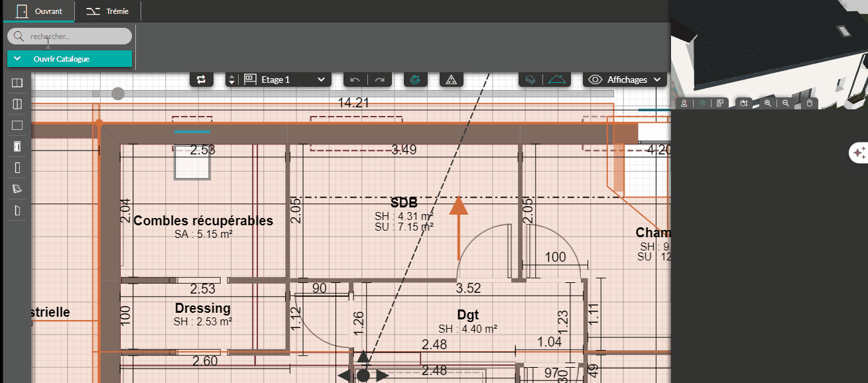Toggle the magnet snapping option
The height and width of the screenshot is (383, 868).
[x=416, y=80]
